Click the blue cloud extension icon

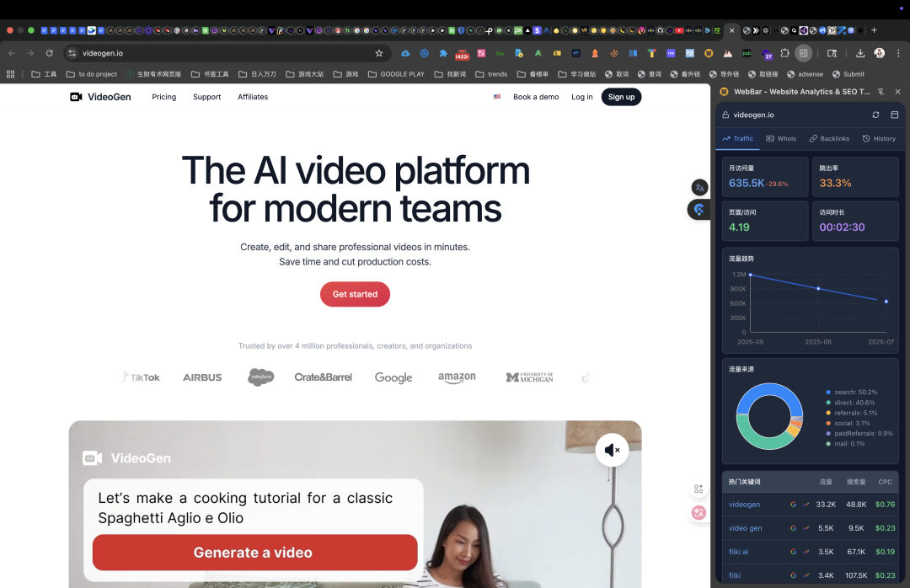[x=405, y=53]
